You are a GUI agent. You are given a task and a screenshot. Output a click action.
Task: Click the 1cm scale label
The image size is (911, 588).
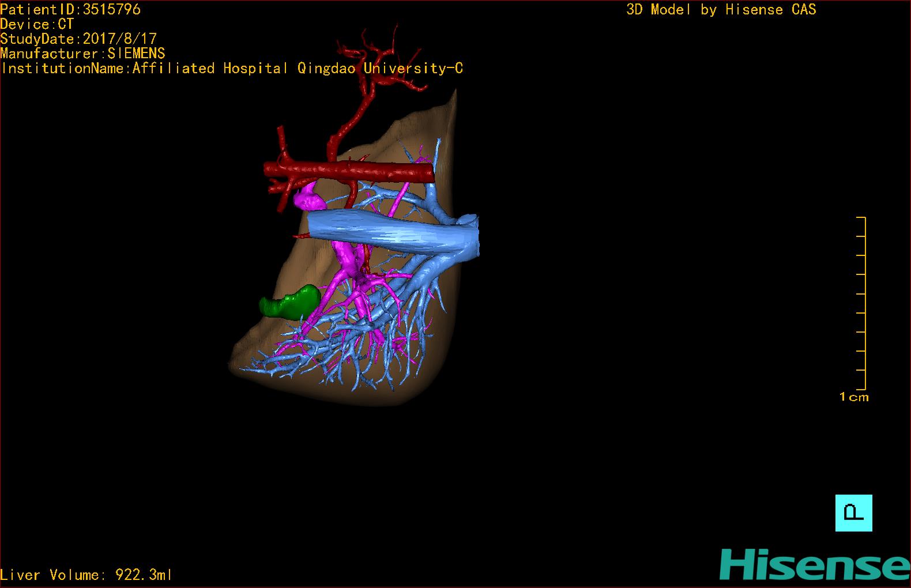tap(853, 397)
